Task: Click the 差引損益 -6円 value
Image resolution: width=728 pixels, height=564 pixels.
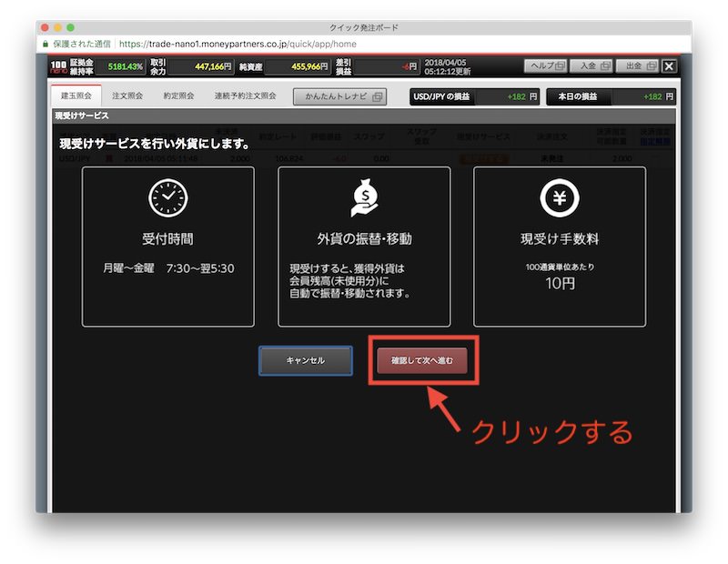Action: (409, 66)
